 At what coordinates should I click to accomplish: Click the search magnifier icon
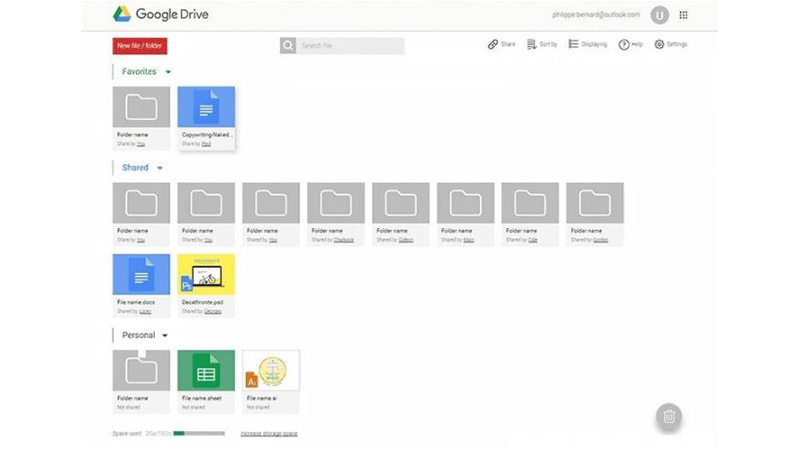(x=288, y=46)
